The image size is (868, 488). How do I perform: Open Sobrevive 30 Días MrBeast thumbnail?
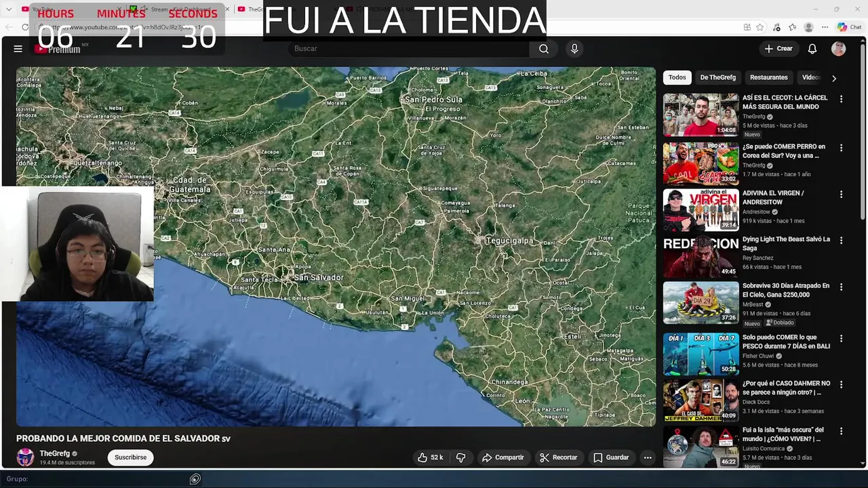(701, 302)
